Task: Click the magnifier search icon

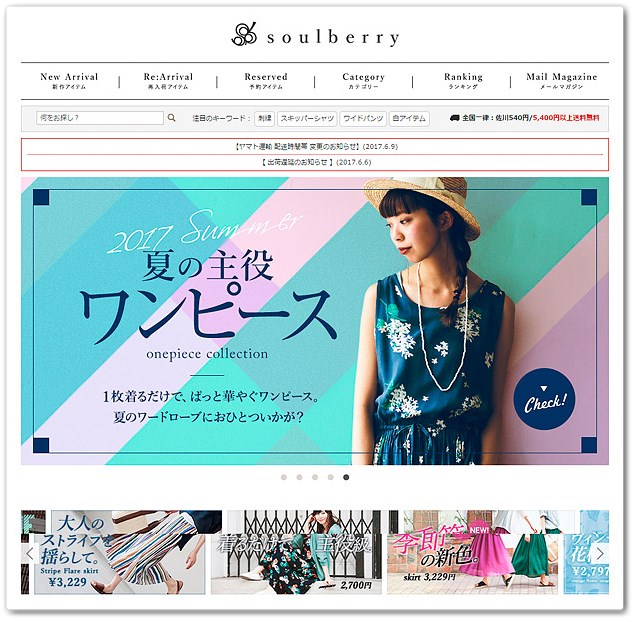Action: (x=172, y=118)
